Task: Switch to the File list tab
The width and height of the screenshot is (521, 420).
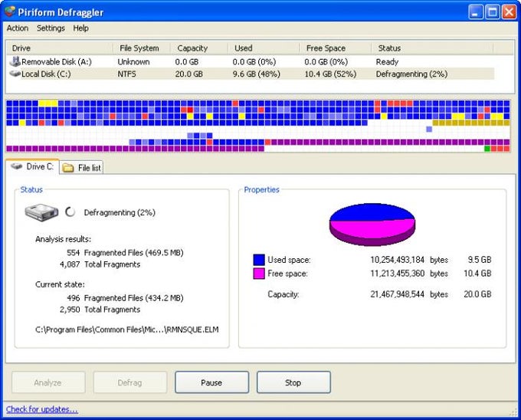Action: coord(82,168)
